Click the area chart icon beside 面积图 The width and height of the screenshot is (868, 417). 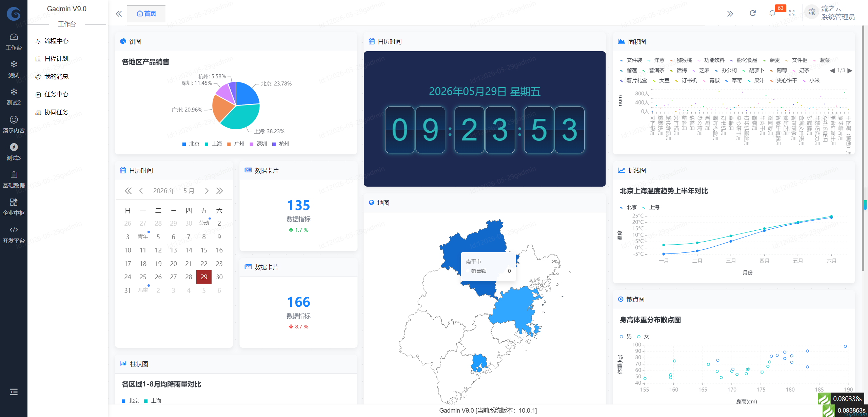[621, 41]
